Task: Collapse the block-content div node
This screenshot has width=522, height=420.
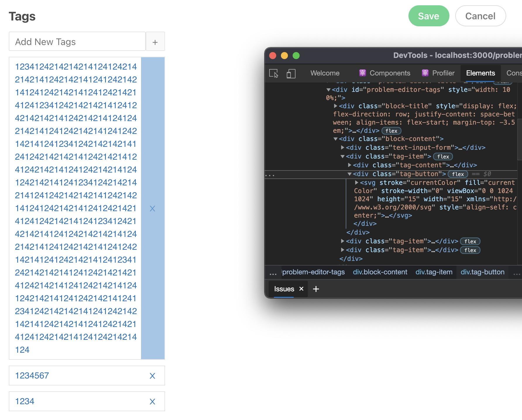Action: (336, 139)
